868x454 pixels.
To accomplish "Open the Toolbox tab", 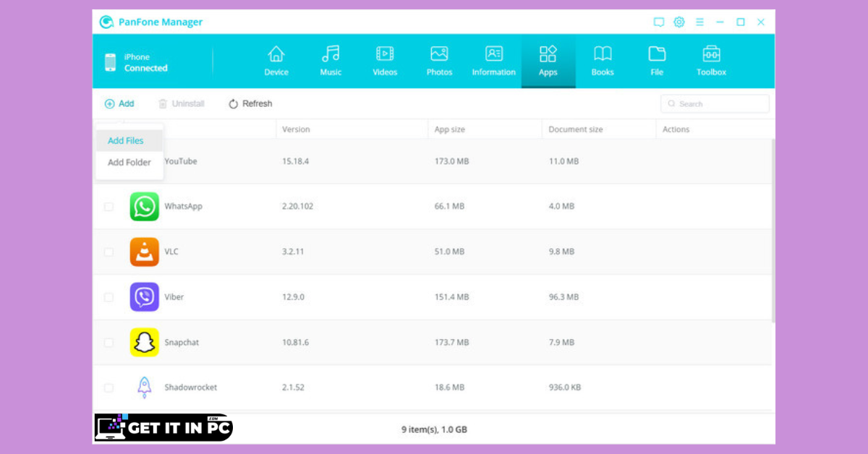I will tap(711, 61).
